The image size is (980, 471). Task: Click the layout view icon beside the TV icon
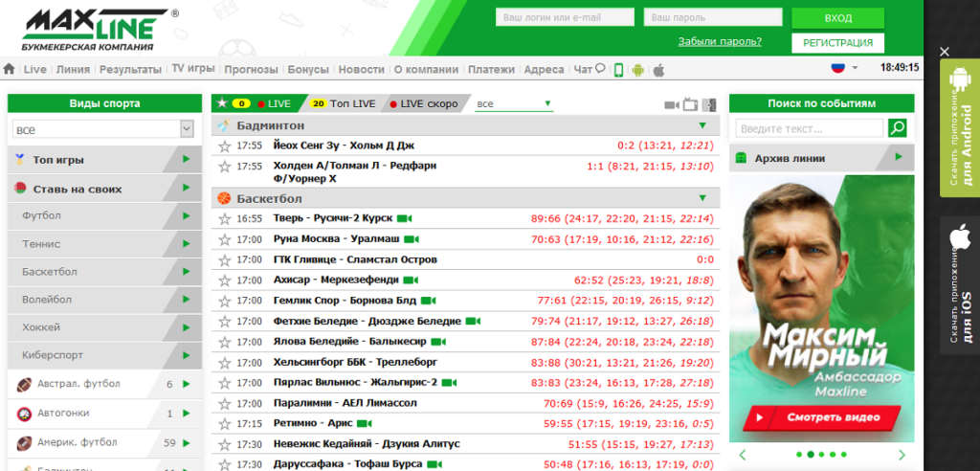click(x=709, y=104)
